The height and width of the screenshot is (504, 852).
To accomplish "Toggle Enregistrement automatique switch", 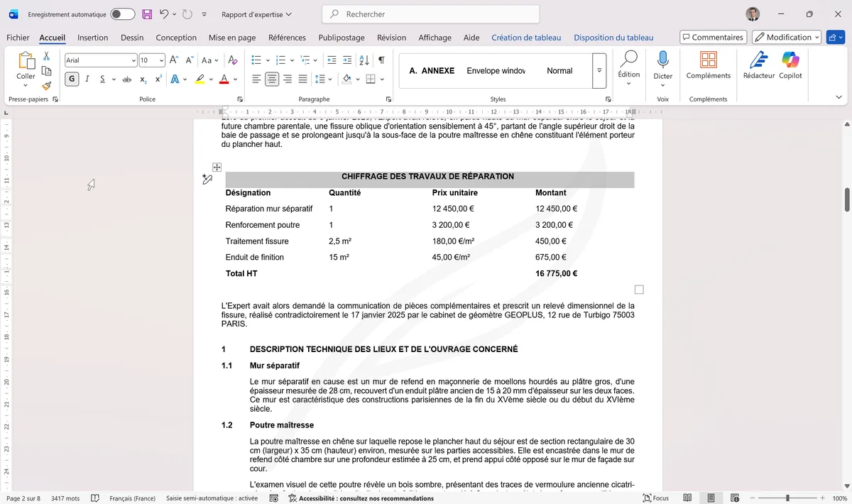I will coord(123,14).
